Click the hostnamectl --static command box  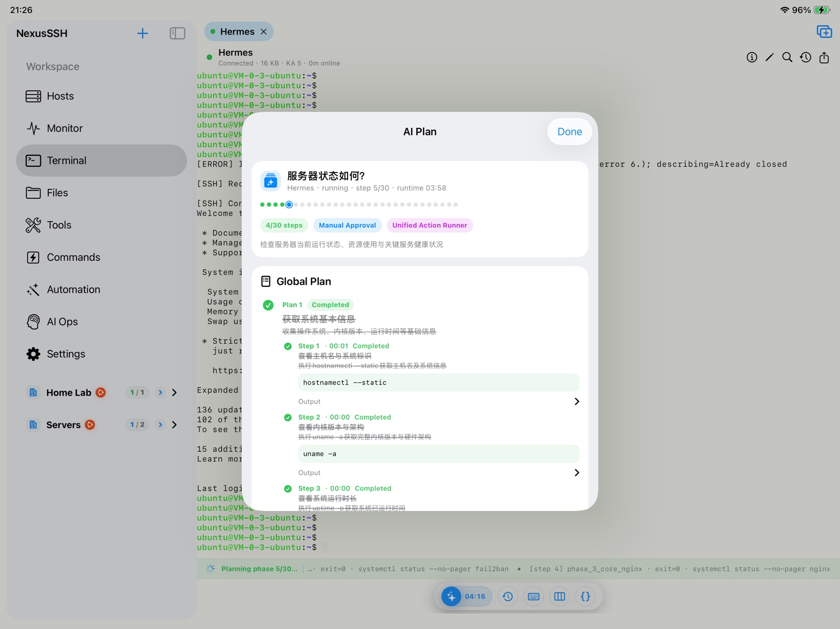coord(439,382)
